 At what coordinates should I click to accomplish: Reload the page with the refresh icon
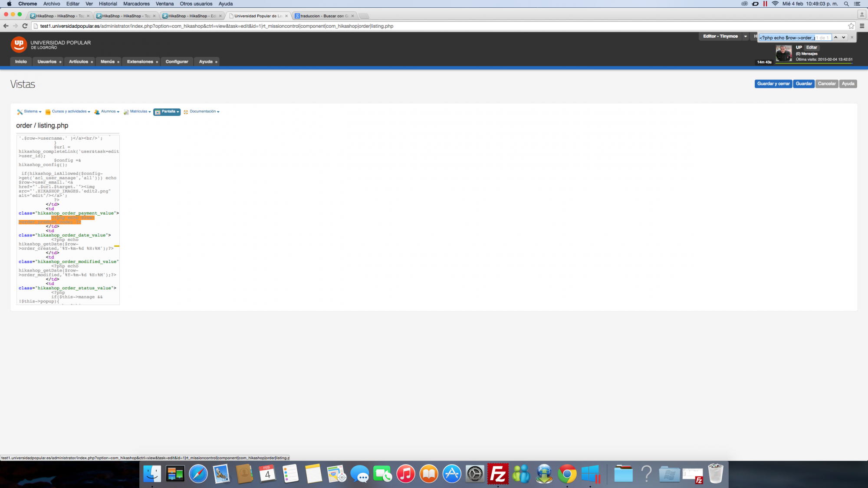tap(25, 26)
